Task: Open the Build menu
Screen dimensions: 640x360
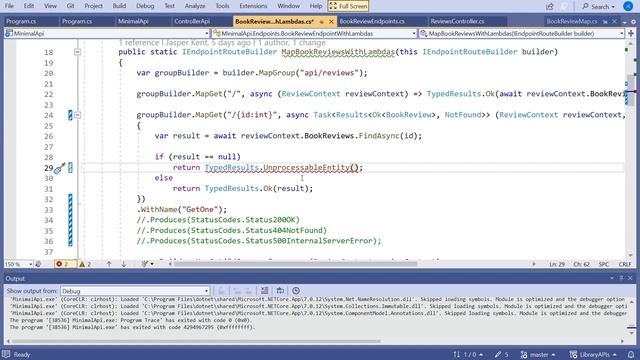Action: [119, 6]
